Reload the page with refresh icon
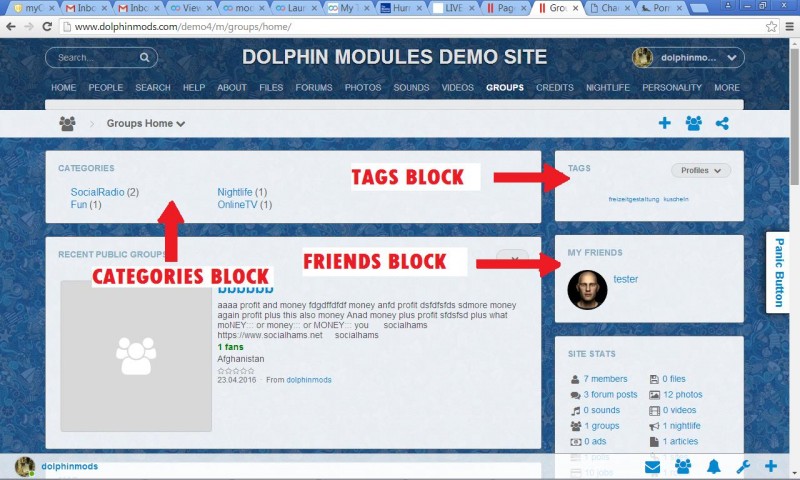This screenshot has height=480, width=800. tap(47, 27)
